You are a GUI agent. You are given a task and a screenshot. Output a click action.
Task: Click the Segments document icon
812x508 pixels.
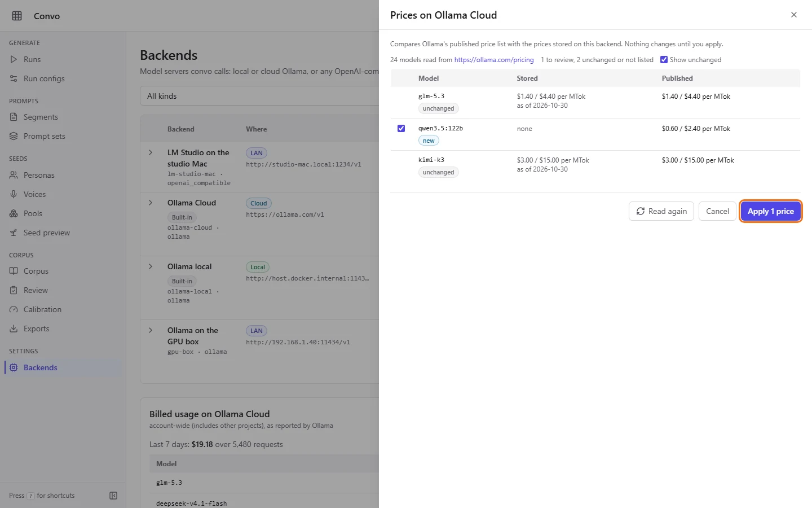point(14,117)
